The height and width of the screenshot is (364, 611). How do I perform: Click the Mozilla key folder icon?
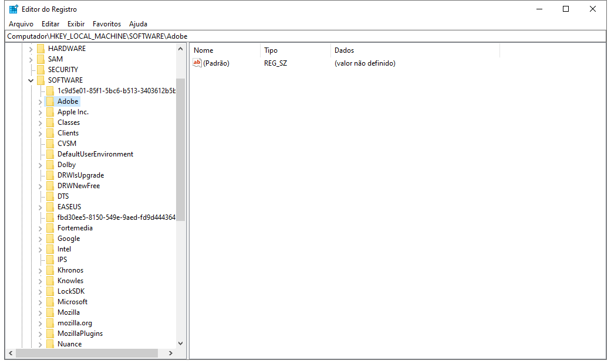pos(50,312)
